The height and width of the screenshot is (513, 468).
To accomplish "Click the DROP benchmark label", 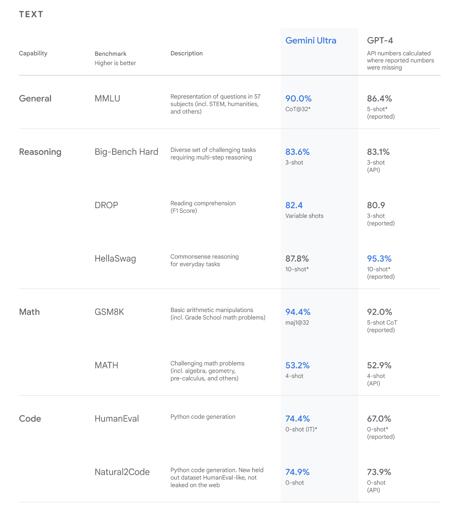I will click(106, 205).
